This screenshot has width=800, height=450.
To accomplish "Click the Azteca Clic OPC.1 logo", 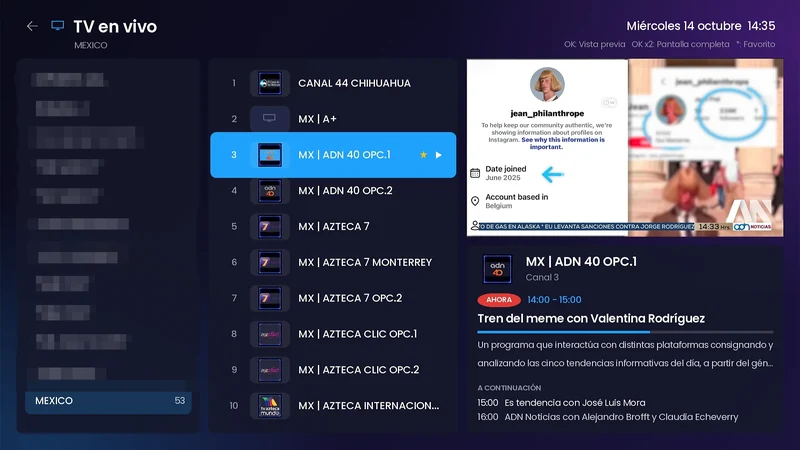I will coord(269,334).
